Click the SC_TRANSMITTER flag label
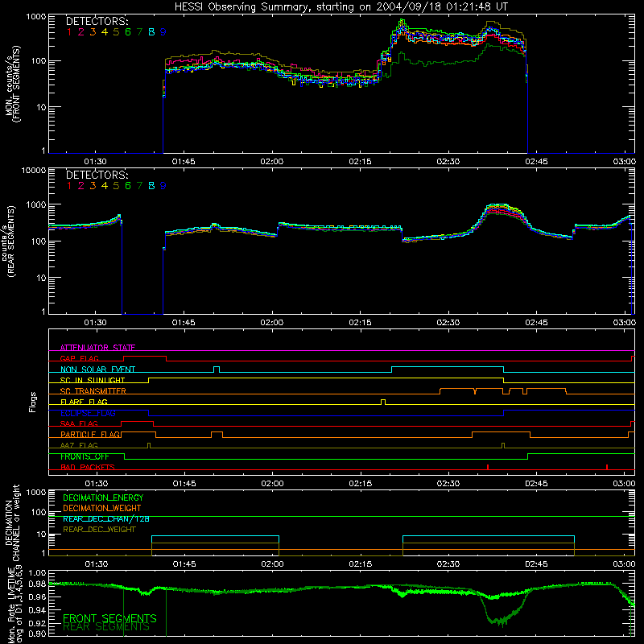Image resolution: width=644 pixels, height=644 pixels. [93, 390]
